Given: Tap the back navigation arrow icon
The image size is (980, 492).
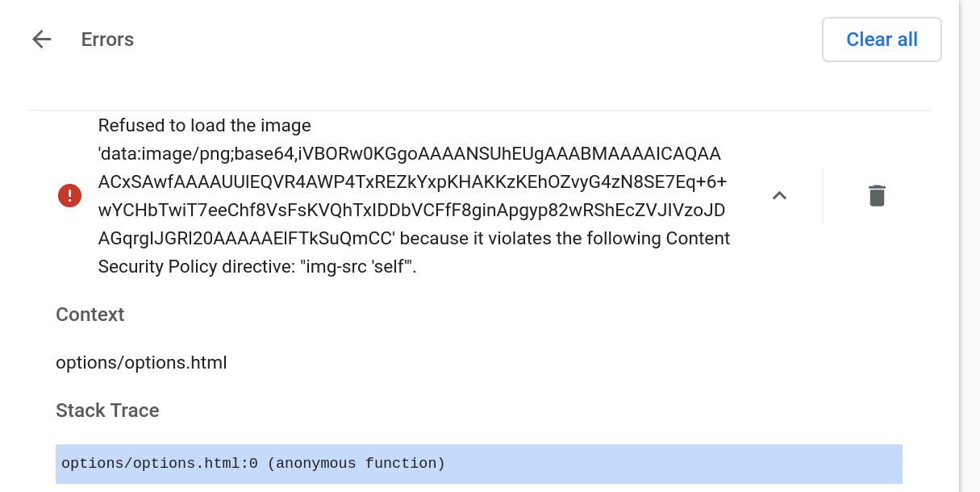Looking at the screenshot, I should click(40, 39).
